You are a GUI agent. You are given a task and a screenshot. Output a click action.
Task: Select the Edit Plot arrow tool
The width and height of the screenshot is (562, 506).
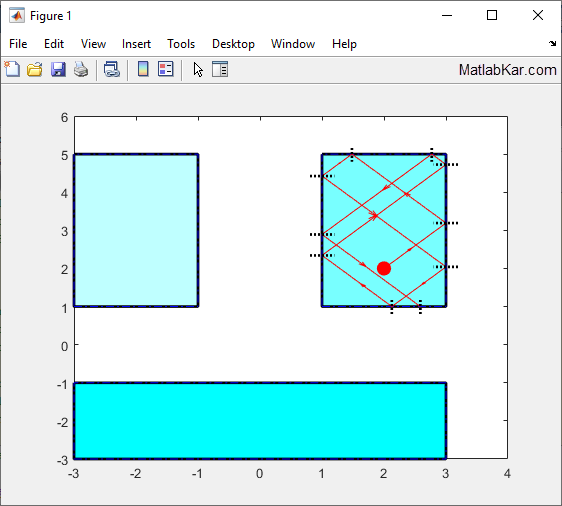[x=198, y=70]
